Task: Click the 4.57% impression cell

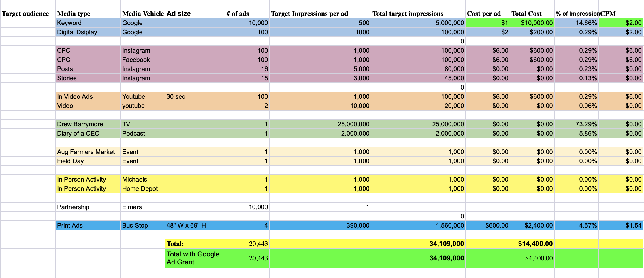Action: (x=577, y=225)
